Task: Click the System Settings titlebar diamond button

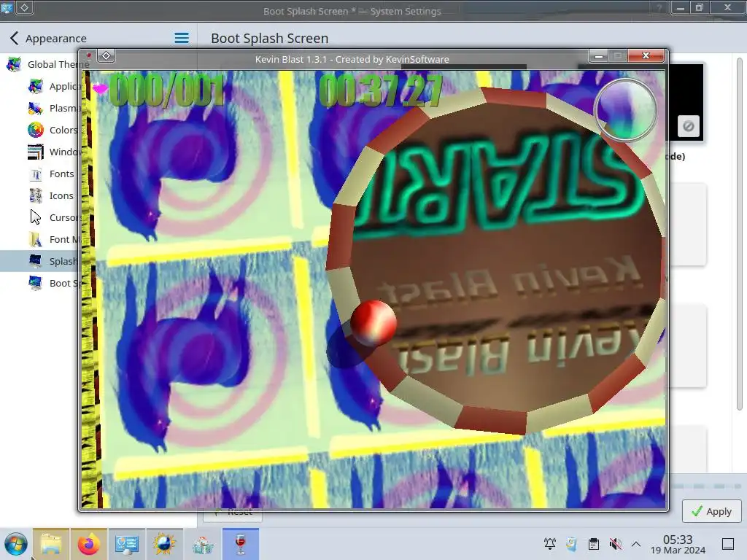Action: pyautogui.click(x=25, y=7)
